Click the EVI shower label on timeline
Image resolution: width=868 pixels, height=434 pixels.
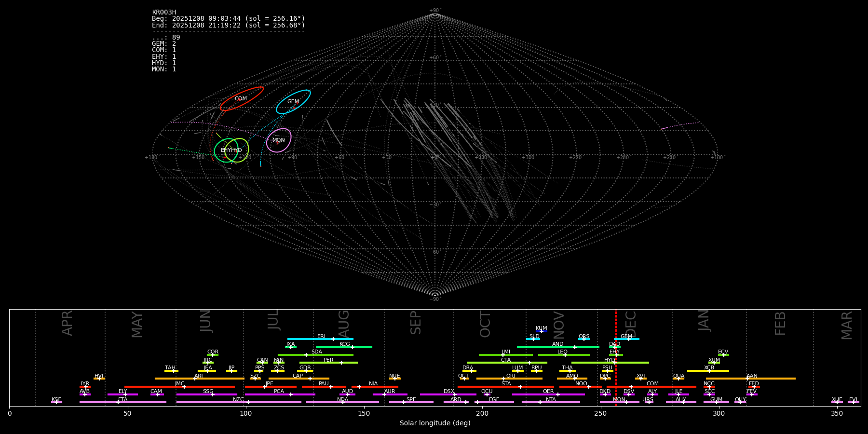tap(854, 400)
